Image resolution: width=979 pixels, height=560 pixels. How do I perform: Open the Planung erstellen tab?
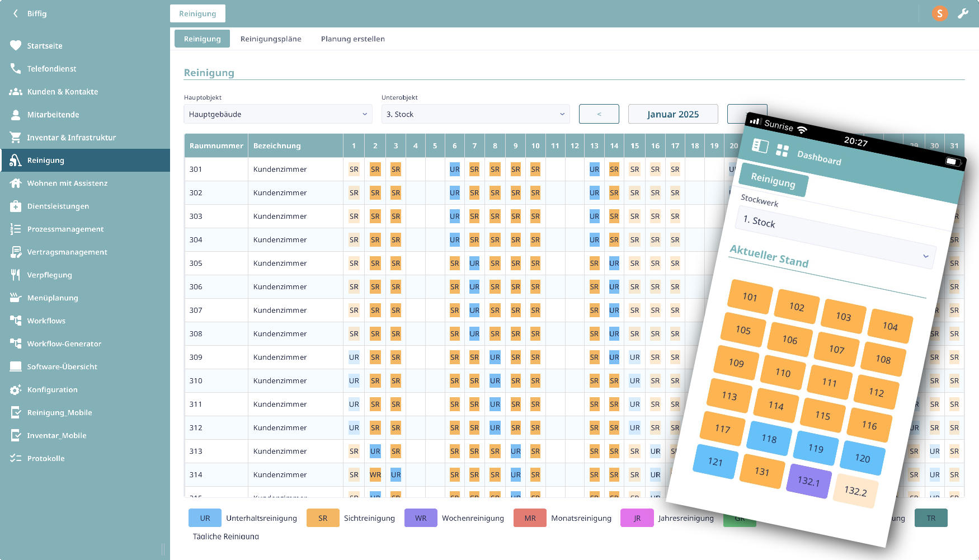pos(352,39)
